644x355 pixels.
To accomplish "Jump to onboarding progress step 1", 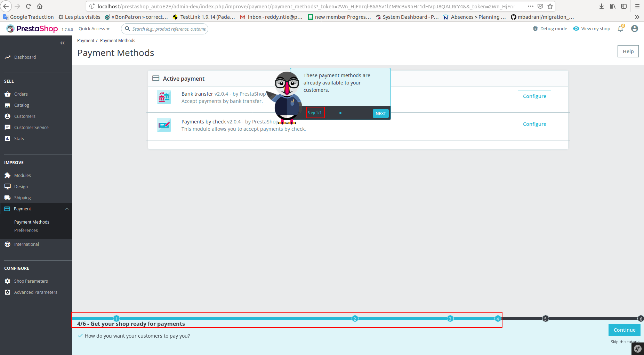I will click(116, 318).
